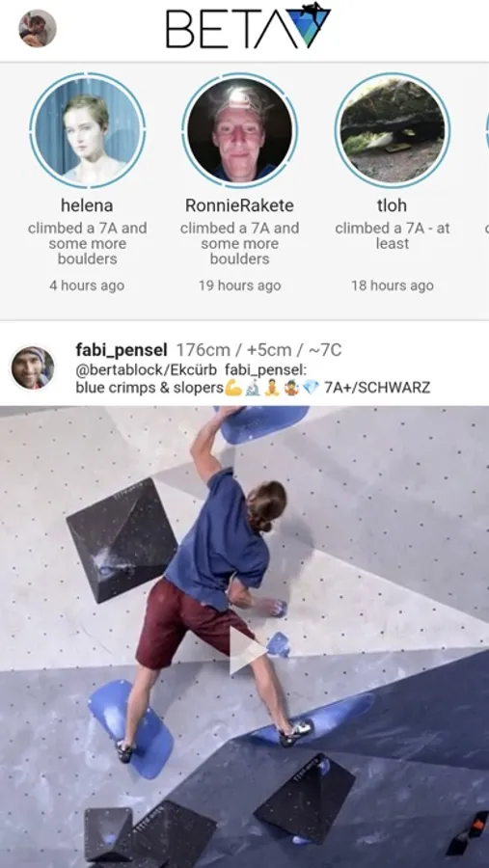Tap tloh's "climbed a 7A - at least" text
Viewport: 489px width, 868px height.
point(393,235)
